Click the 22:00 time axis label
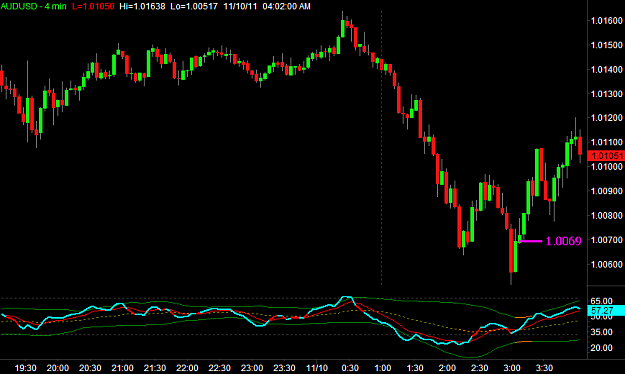This screenshot has width=625, height=374. click(187, 368)
